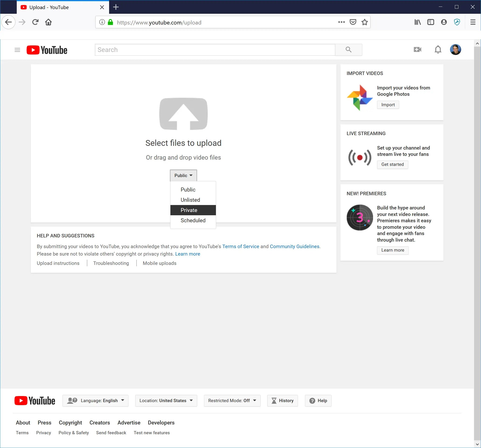481x448 pixels.
Task: Click Get started for live streaming
Action: coord(392,164)
